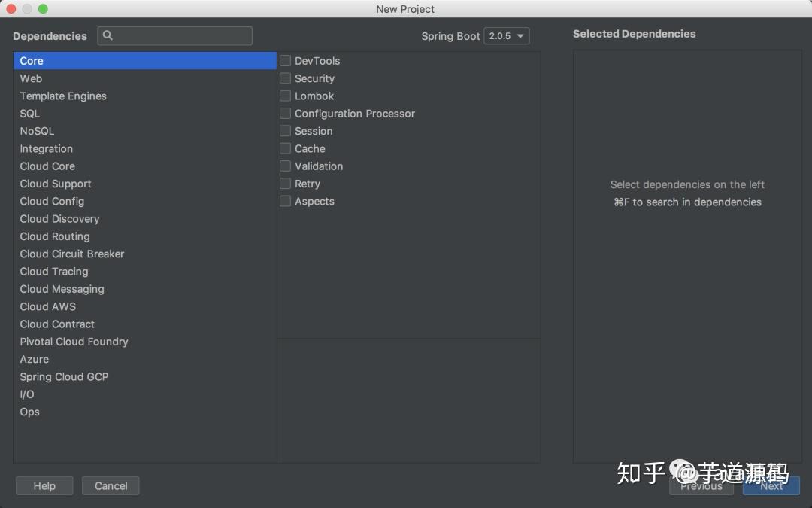Open the Template Engines section

(63, 96)
